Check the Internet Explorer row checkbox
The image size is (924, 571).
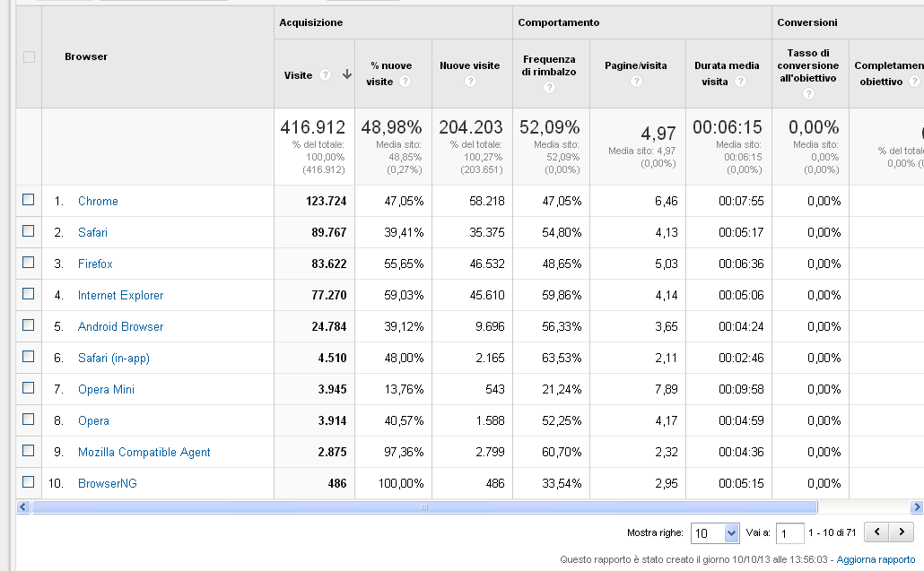click(29, 293)
